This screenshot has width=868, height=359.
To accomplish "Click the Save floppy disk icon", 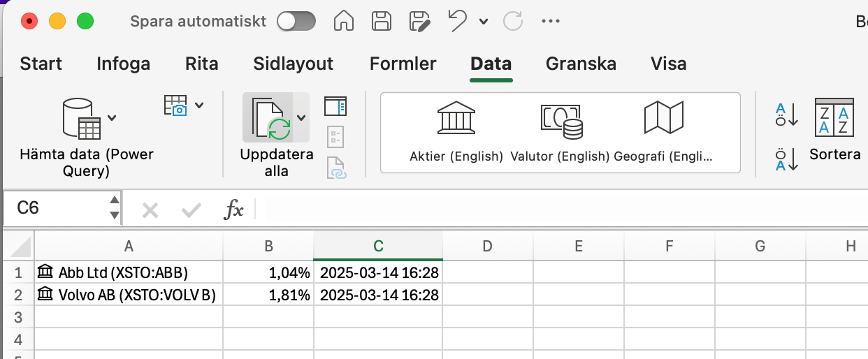I will click(380, 21).
